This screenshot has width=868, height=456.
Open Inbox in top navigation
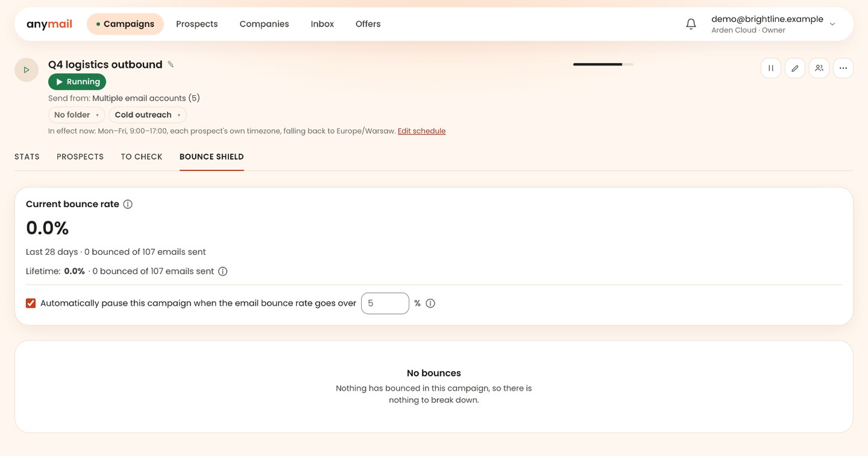point(322,24)
